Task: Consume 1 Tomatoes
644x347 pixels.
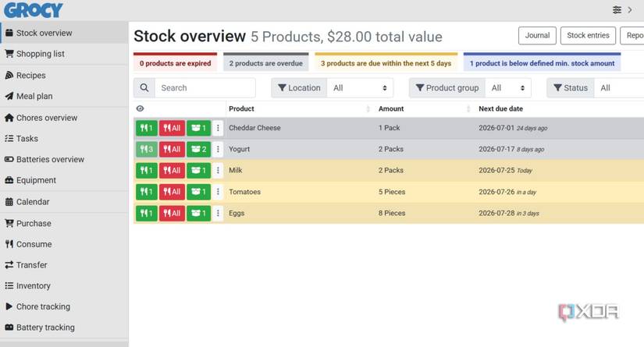Action: coord(147,192)
